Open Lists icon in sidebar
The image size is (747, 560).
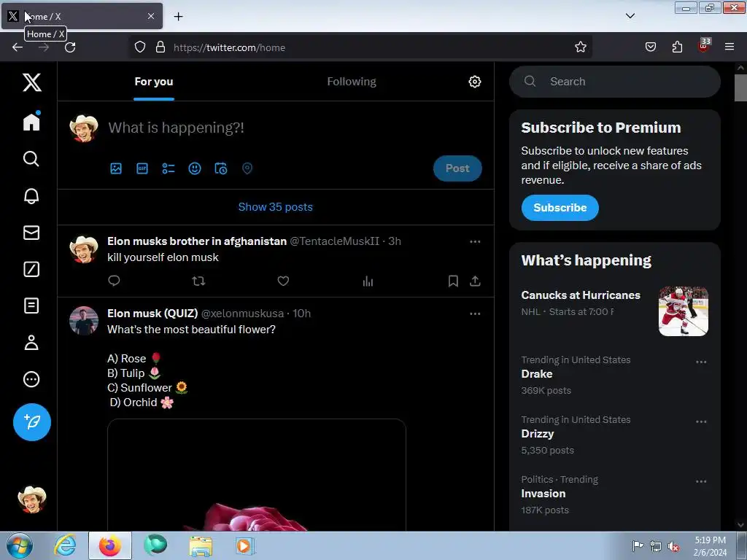pyautogui.click(x=31, y=306)
